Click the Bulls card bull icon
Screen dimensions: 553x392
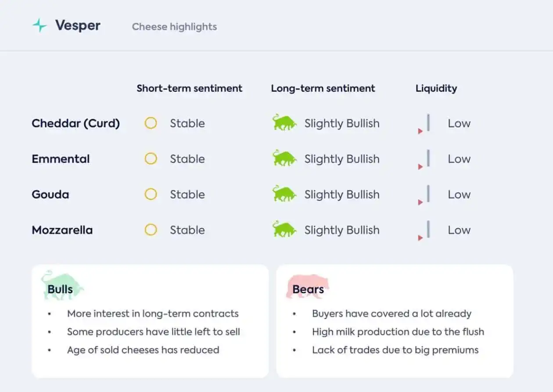coord(62,285)
